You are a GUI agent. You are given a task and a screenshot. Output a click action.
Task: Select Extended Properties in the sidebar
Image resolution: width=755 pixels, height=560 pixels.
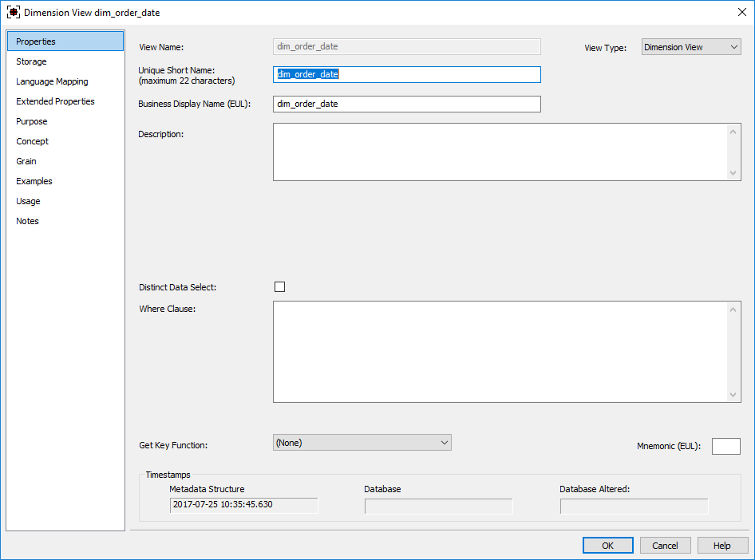pos(55,101)
